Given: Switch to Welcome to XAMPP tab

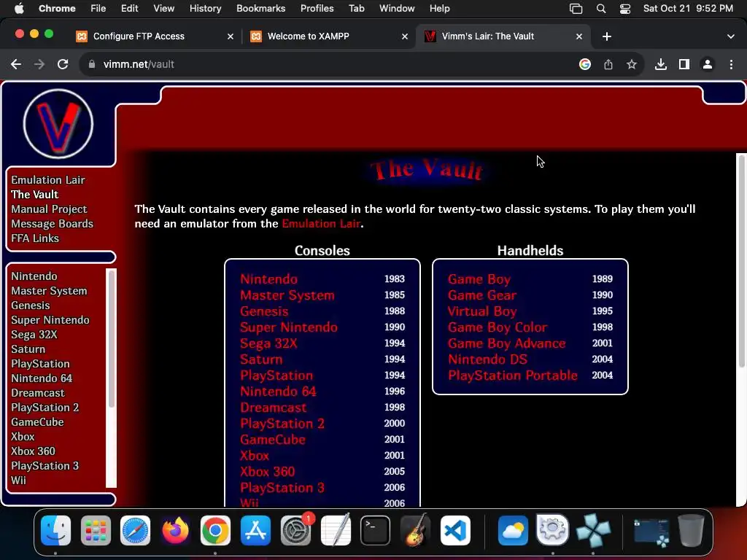Looking at the screenshot, I should [329, 36].
